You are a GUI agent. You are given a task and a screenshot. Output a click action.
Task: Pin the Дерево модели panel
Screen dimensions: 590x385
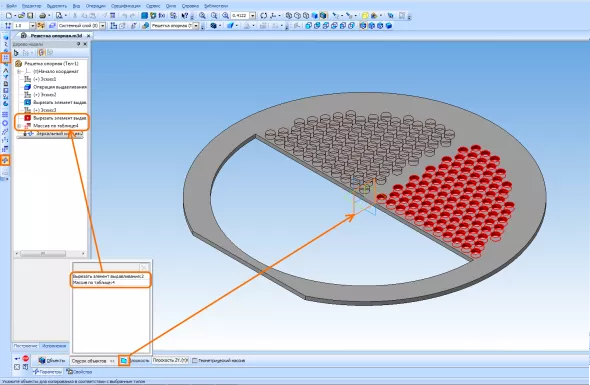coord(78,44)
